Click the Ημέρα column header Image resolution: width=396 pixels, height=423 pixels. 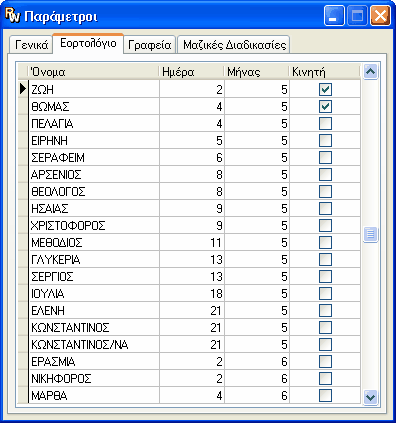(192, 72)
